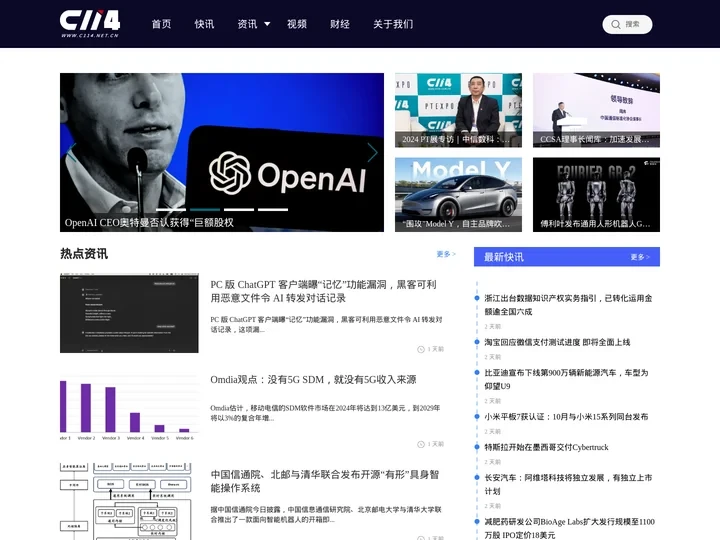Open the CCSA理事长闻库 thumbnail
The width and height of the screenshot is (720, 540).
pos(596,110)
